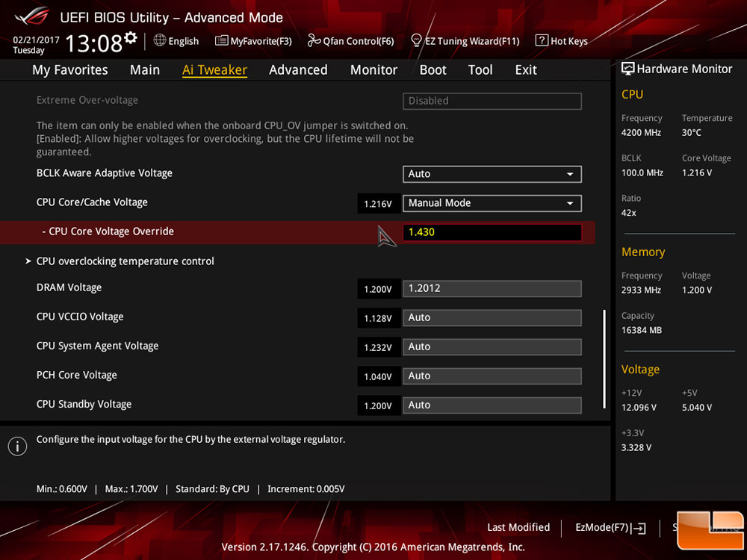Expand CPU overclocking temperature control submenu

(125, 261)
